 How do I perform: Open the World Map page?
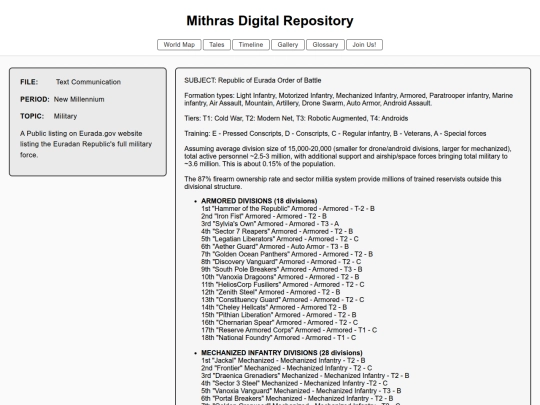tap(179, 45)
